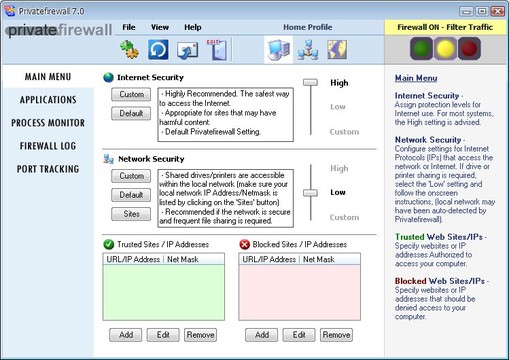Click Custom button under Network Security
The height and width of the screenshot is (360, 509).
click(131, 176)
